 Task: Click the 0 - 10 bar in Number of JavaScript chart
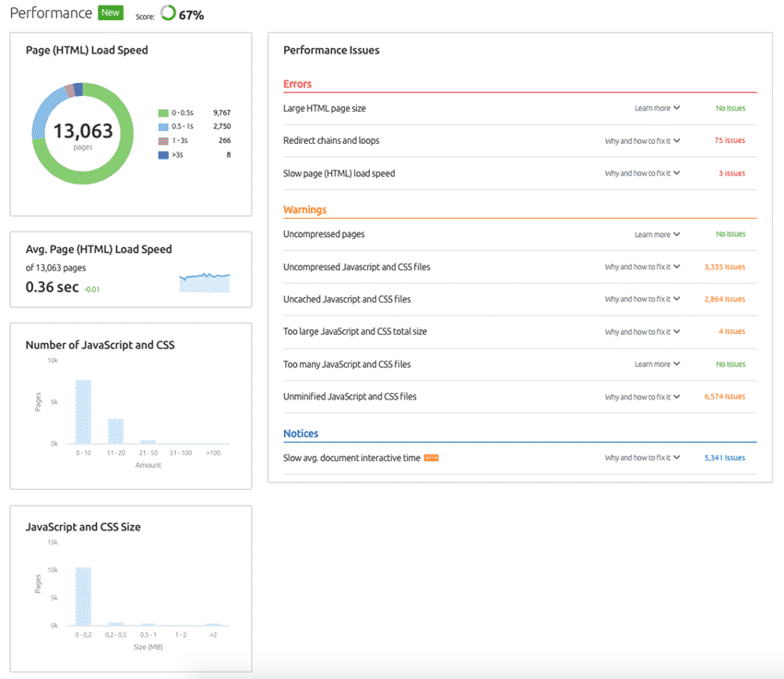point(83,411)
